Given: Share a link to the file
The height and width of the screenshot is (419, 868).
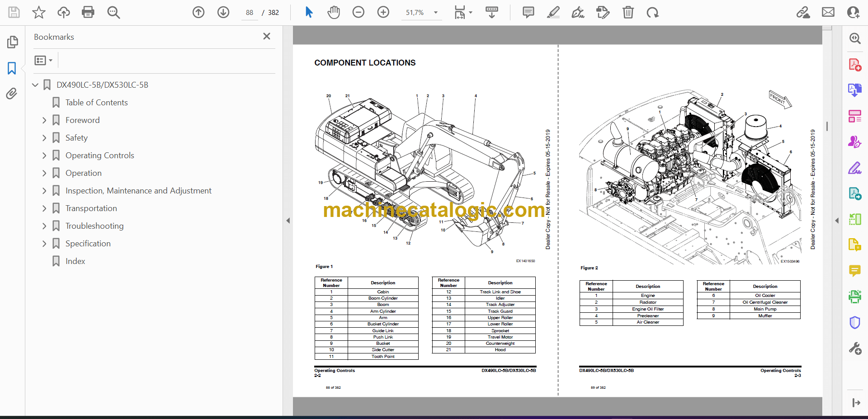Looking at the screenshot, I should [803, 12].
